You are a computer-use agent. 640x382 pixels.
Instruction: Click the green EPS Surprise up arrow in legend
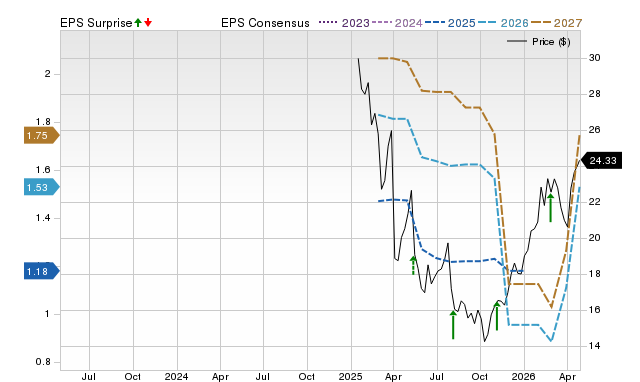pos(138,23)
